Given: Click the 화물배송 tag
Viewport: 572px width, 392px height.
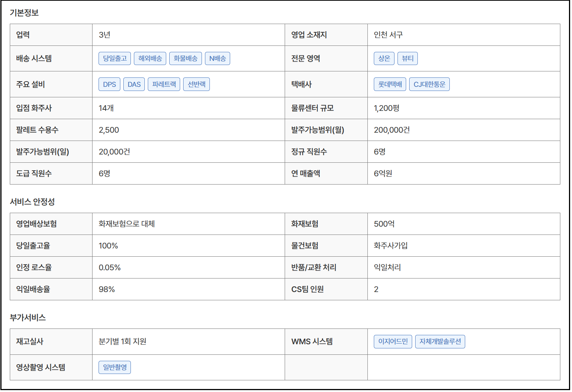Looking at the screenshot, I should pyautogui.click(x=185, y=59).
